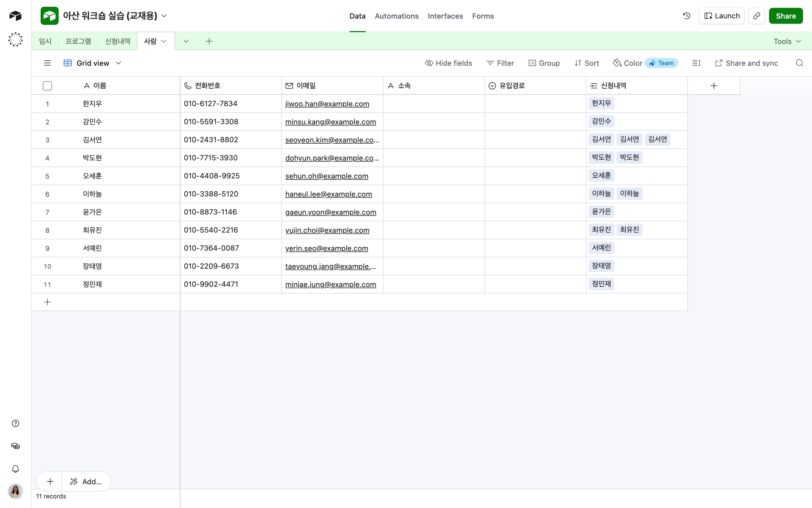This screenshot has width=812, height=508.
Task: Toggle Hide fields in the toolbar
Action: click(x=448, y=63)
